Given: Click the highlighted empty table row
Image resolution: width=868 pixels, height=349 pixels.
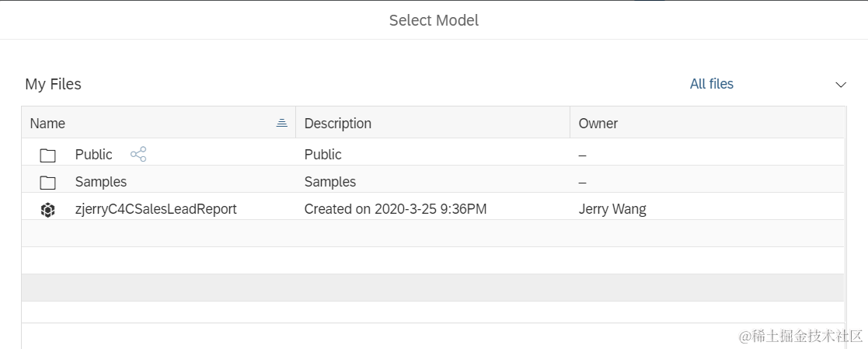Looking at the screenshot, I should [x=432, y=288].
